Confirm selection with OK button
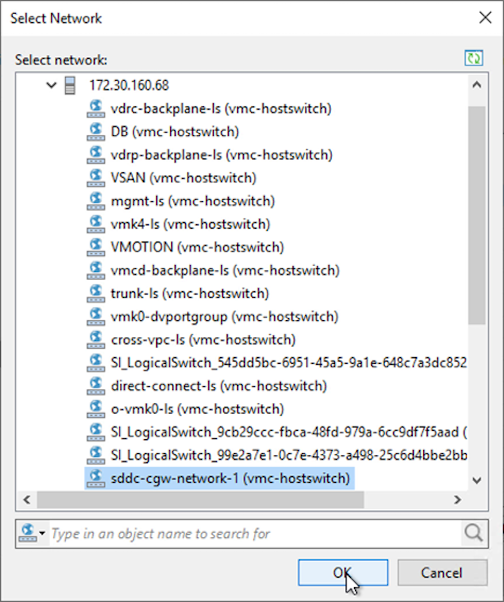This screenshot has width=504, height=602. [x=343, y=573]
